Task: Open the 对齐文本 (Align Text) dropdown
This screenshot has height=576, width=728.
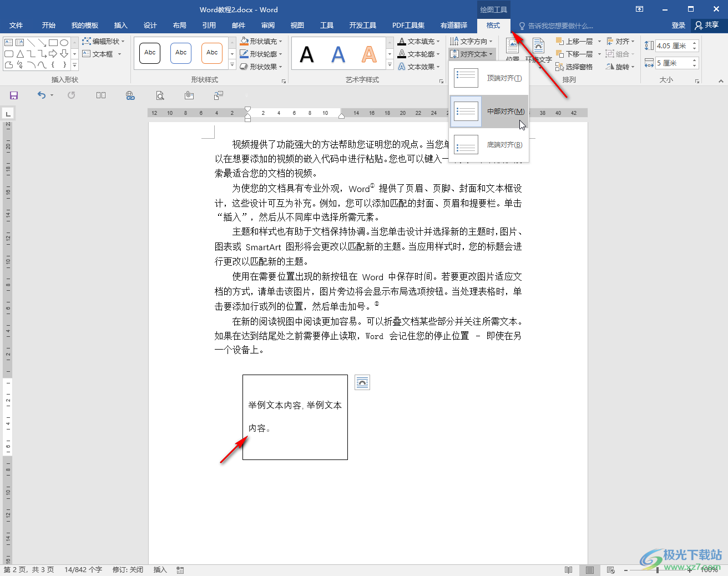Action: pos(471,54)
